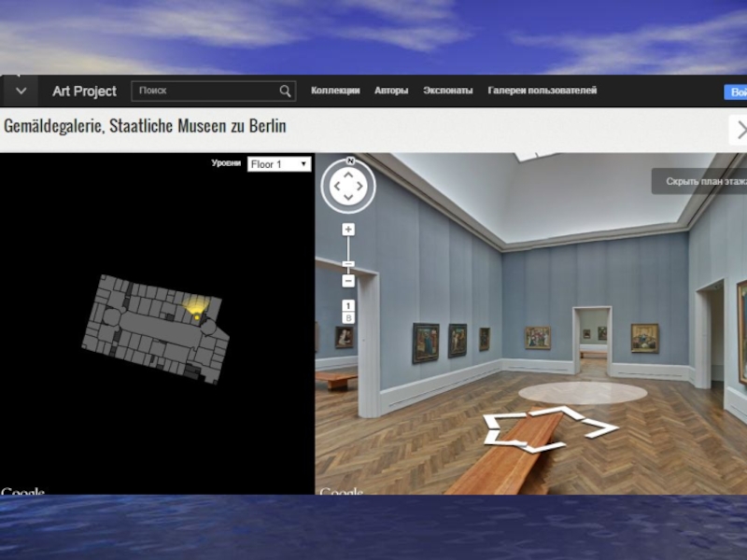Click the magnifier search icon
Viewport: 747px width, 560px height.
pyautogui.click(x=285, y=91)
